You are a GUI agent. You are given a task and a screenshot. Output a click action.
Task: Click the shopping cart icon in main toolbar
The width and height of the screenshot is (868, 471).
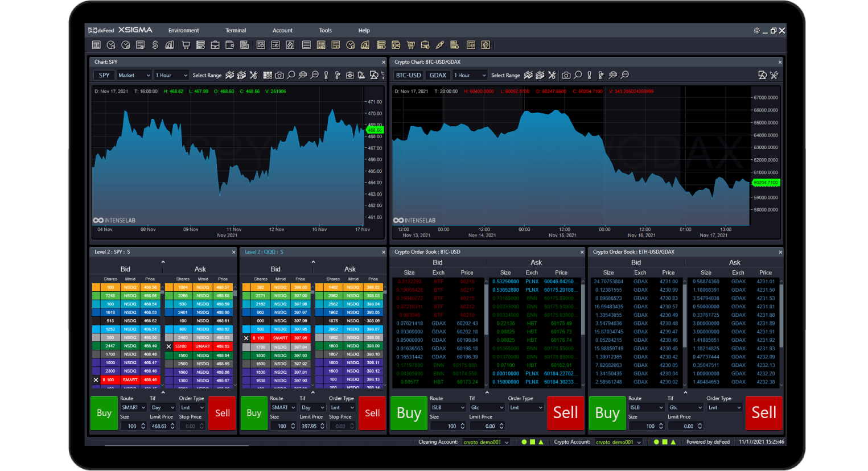pos(186,45)
